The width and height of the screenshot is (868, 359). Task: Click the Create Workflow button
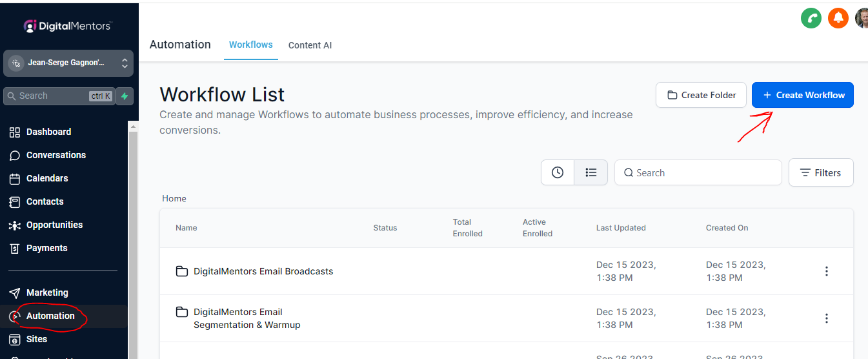coord(802,95)
